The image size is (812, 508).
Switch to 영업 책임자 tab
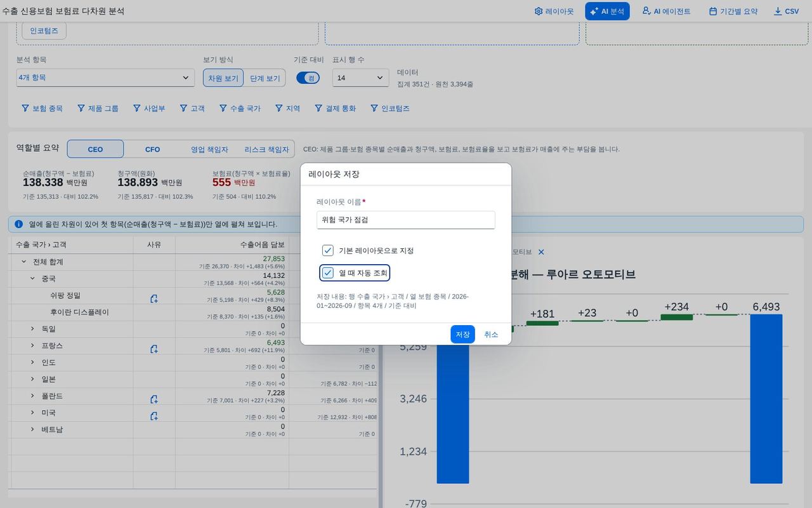pos(209,149)
